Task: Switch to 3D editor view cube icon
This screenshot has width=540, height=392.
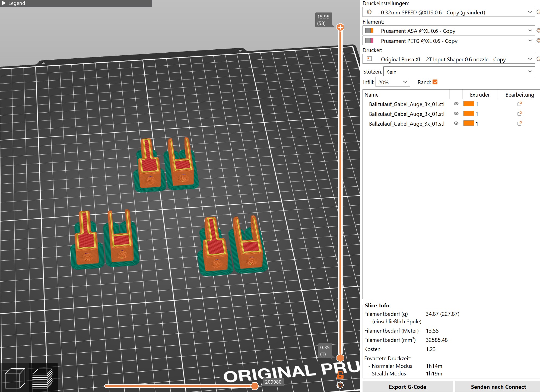Action: (15, 378)
